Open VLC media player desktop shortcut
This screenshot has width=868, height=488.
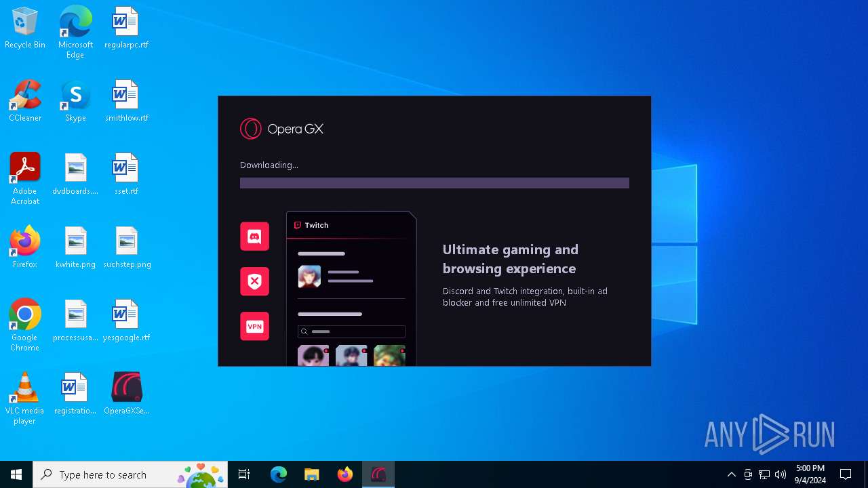25,399
